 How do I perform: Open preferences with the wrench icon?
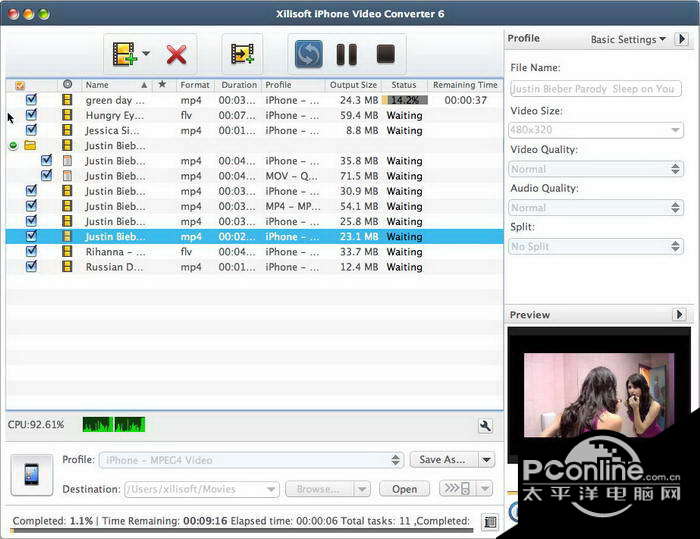click(485, 426)
